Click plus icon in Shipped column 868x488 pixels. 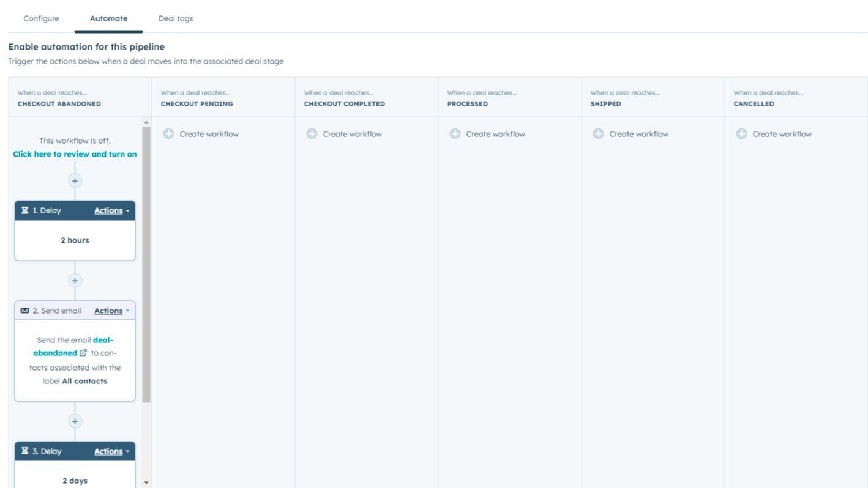tap(598, 134)
